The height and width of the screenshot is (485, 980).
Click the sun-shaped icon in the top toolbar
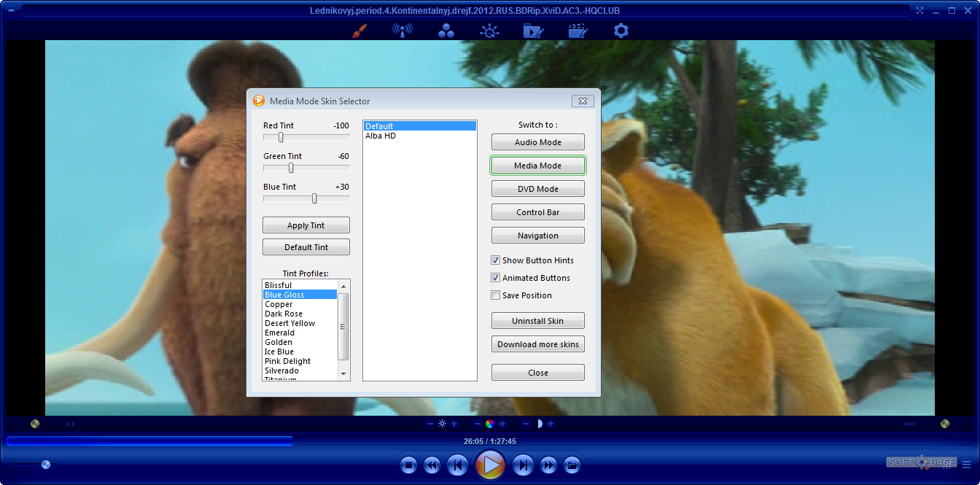489,31
